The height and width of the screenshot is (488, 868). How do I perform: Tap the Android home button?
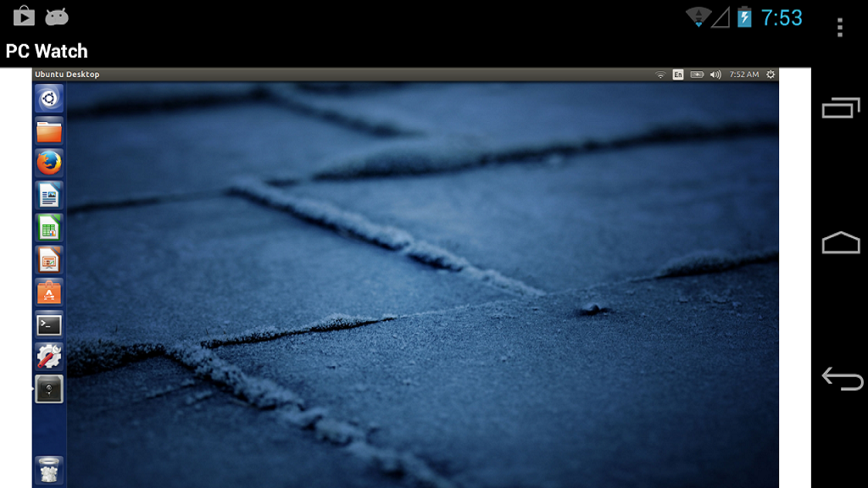tap(841, 242)
